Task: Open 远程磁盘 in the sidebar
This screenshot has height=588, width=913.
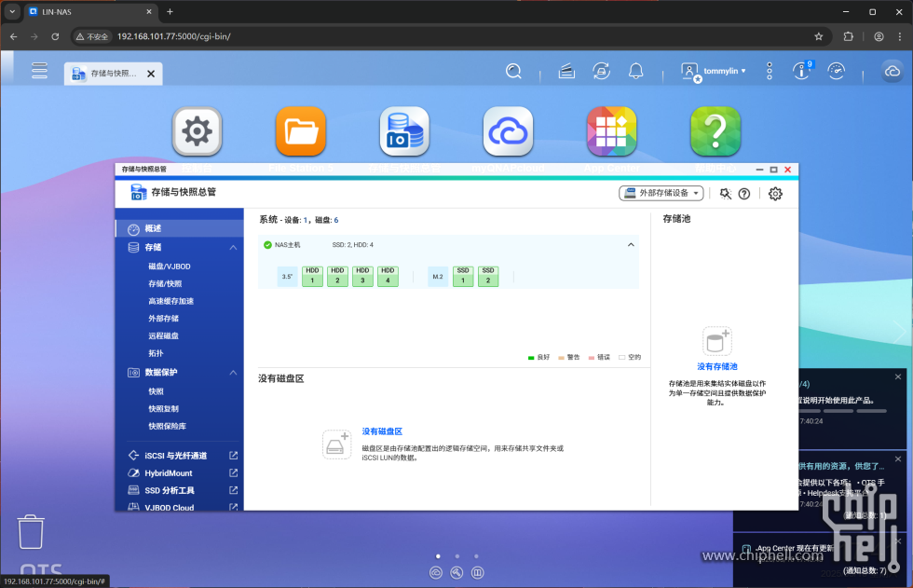Action: pos(164,335)
